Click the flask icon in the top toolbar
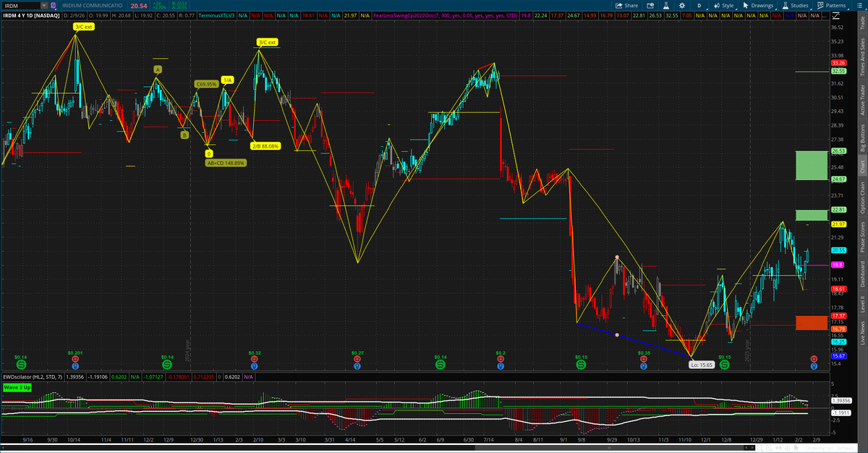The height and width of the screenshot is (453, 868). coord(665,5)
